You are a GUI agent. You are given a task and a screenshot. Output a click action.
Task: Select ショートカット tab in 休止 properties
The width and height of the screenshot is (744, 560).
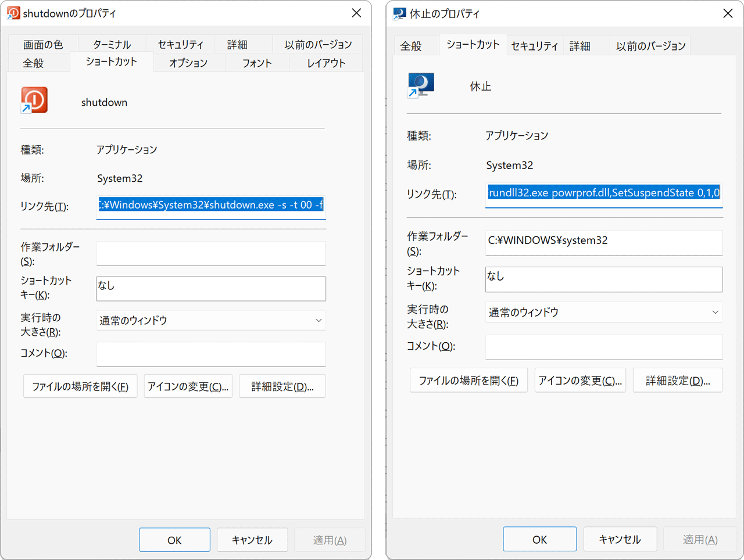click(473, 45)
